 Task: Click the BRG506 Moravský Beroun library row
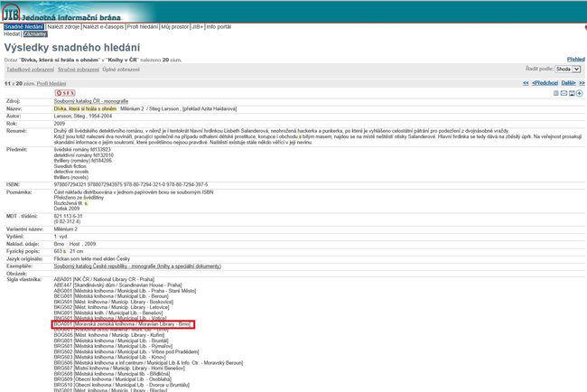pyautogui.click(x=148, y=363)
